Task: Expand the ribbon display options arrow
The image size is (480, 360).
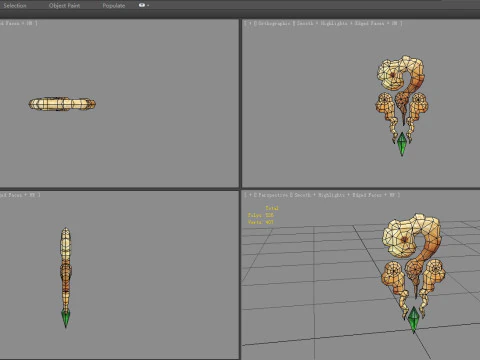Action: point(148,5)
